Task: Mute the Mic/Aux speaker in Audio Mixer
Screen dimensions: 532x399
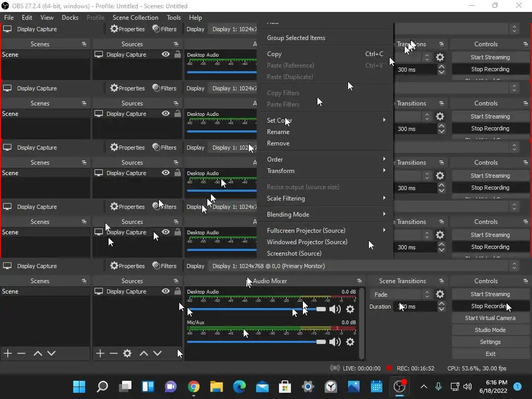Action: click(335, 342)
